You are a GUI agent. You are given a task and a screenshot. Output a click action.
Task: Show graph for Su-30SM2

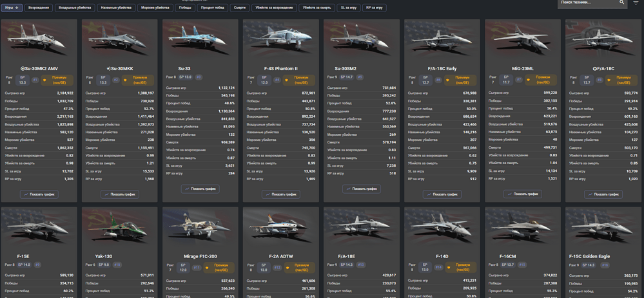(362, 189)
